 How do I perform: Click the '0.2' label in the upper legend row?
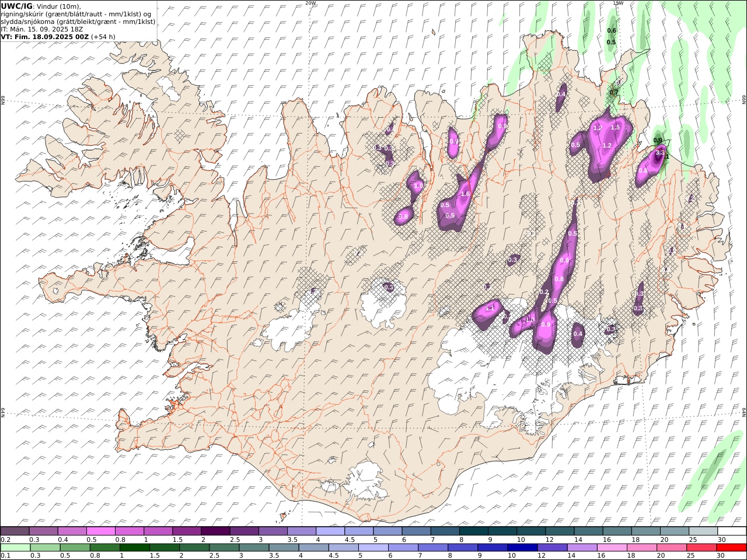tap(5, 540)
